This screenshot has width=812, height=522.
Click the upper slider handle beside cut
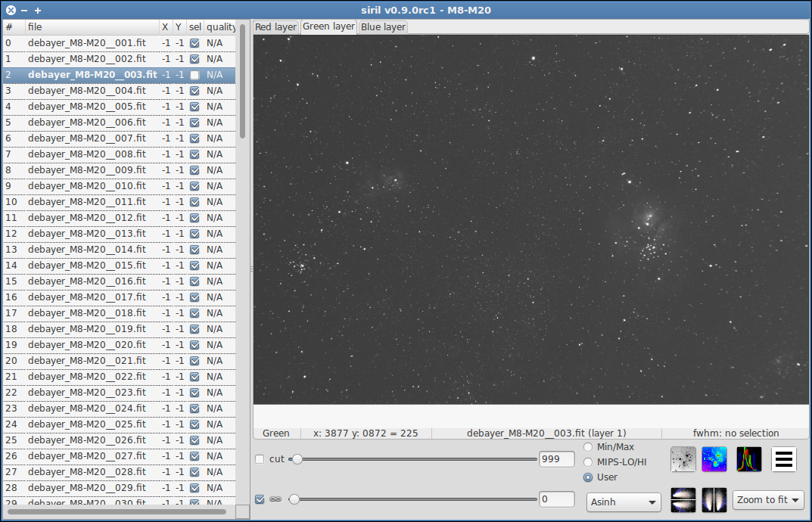click(x=297, y=459)
